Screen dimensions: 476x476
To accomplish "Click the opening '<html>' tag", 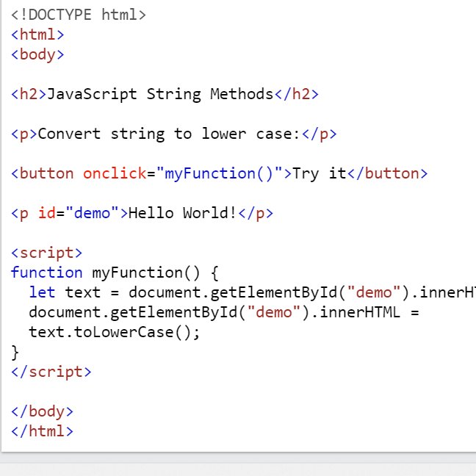I will 37,35.
